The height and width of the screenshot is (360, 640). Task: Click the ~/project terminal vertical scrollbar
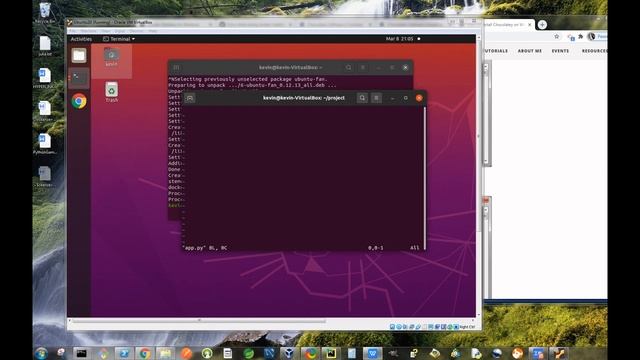point(424,178)
